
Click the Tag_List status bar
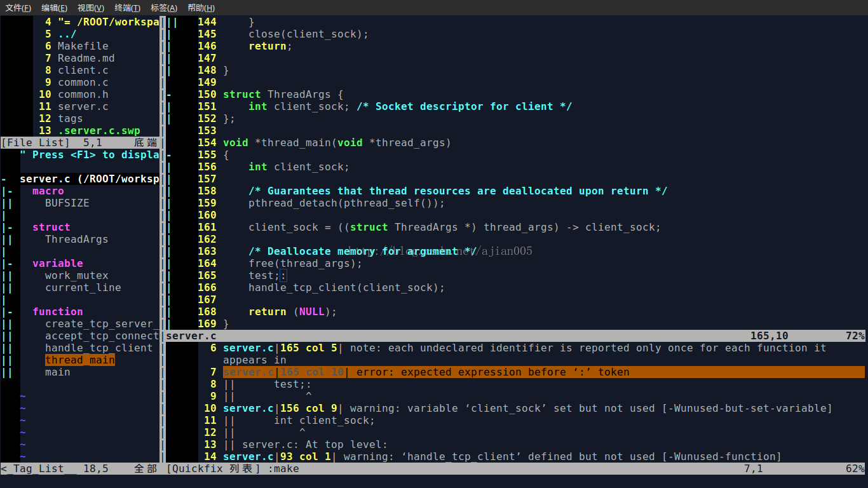(x=80, y=469)
